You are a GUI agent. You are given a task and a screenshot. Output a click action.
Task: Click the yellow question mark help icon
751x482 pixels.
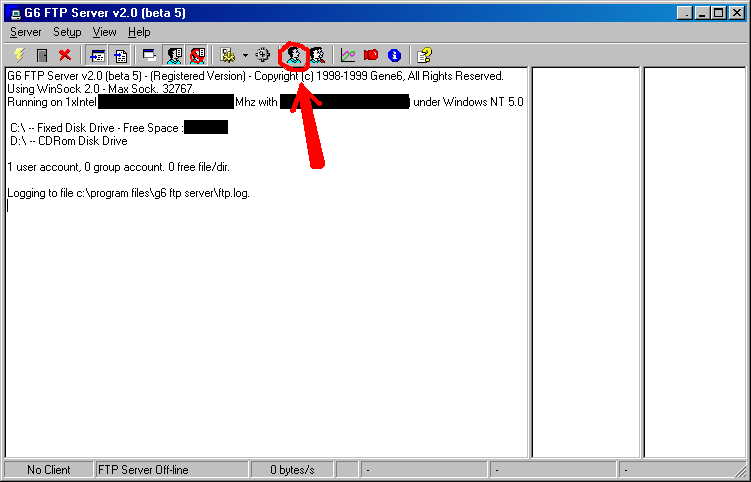424,55
